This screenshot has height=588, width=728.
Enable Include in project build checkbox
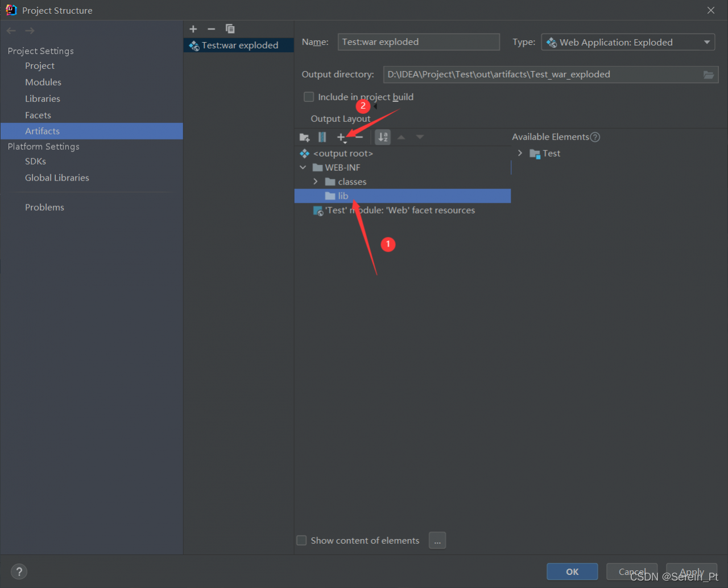pyautogui.click(x=309, y=97)
